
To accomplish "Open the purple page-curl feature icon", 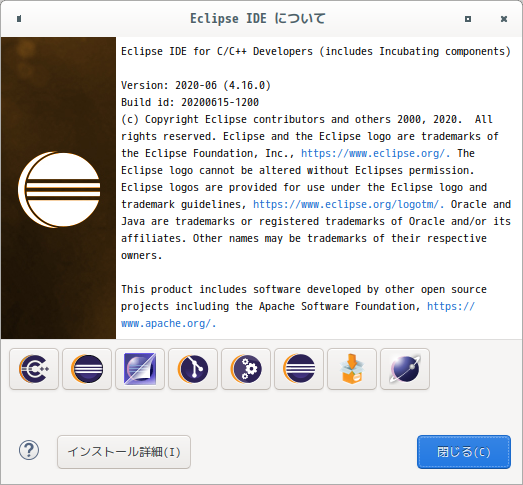I will pyautogui.click(x=140, y=369).
